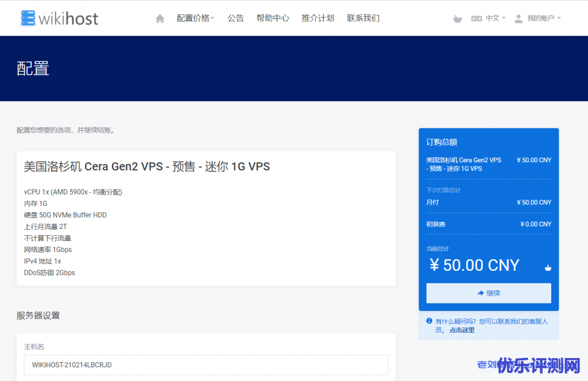The image size is (588, 381).
Task: Click the 继续 continue button
Action: [489, 293]
